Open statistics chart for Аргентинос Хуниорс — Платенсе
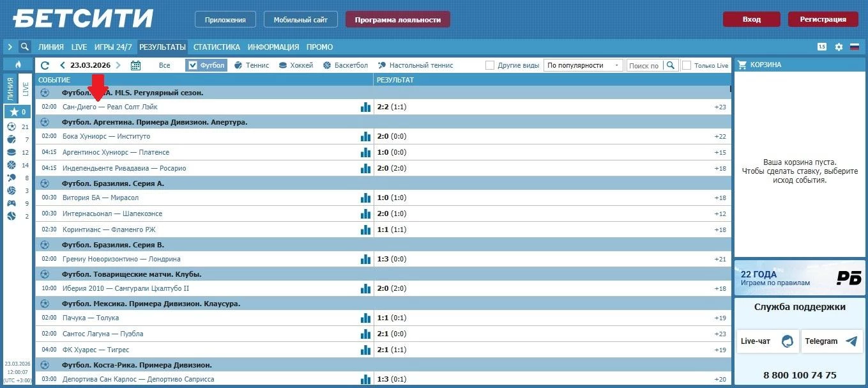The width and height of the screenshot is (868, 388). 365,152
